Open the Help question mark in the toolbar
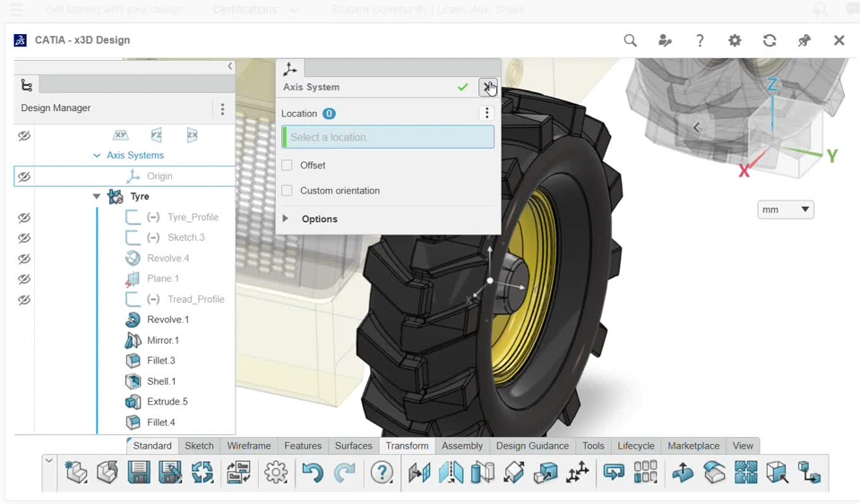The width and height of the screenshot is (860, 504). pyautogui.click(x=383, y=473)
